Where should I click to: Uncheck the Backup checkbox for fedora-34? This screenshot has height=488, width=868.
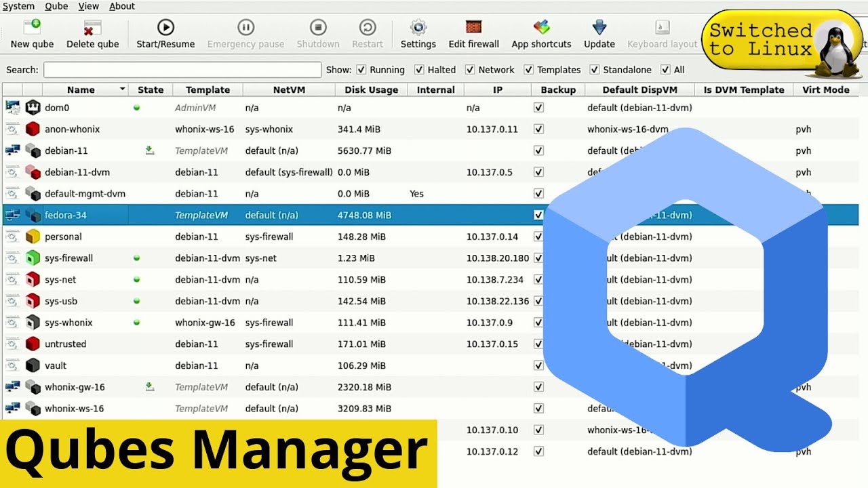pyautogui.click(x=538, y=215)
